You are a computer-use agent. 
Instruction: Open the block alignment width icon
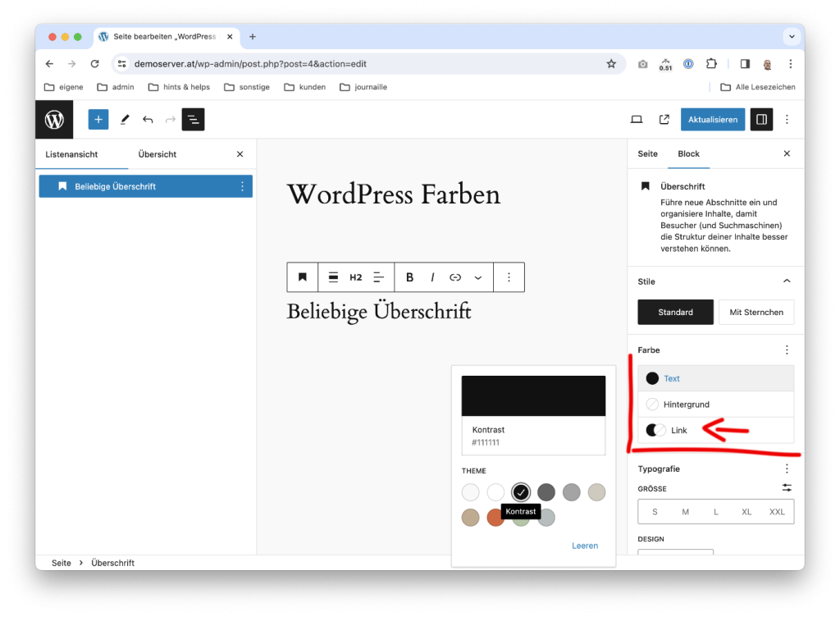[x=333, y=277]
